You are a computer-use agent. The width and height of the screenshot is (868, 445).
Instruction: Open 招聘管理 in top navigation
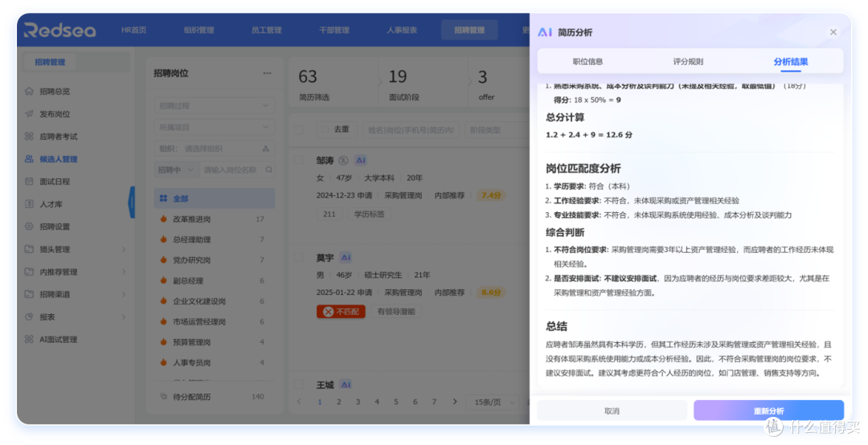click(x=469, y=30)
